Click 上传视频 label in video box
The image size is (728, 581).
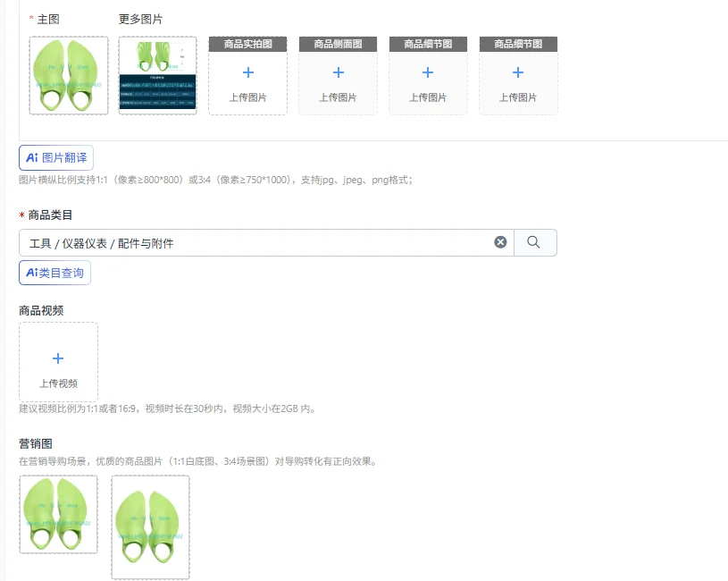point(58,383)
